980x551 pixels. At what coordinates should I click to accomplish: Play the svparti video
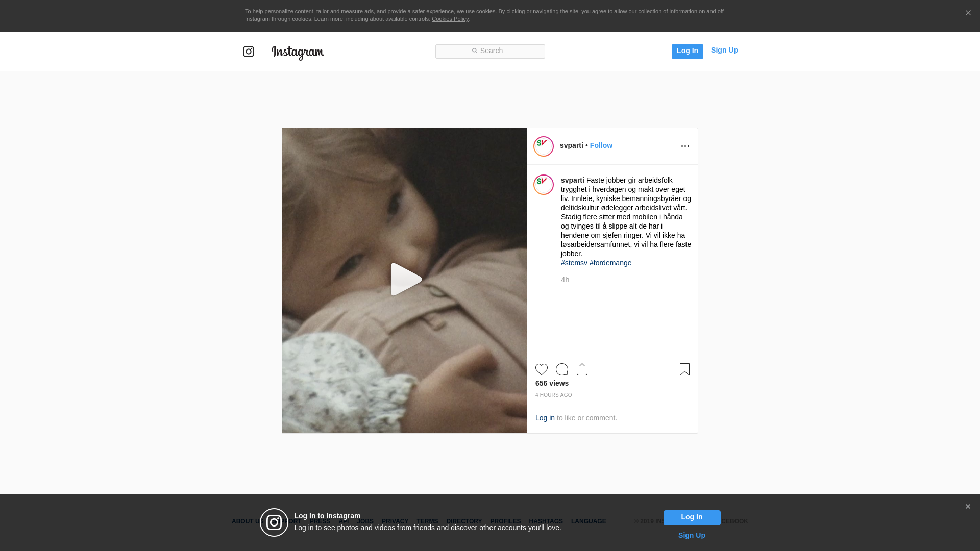tap(406, 280)
